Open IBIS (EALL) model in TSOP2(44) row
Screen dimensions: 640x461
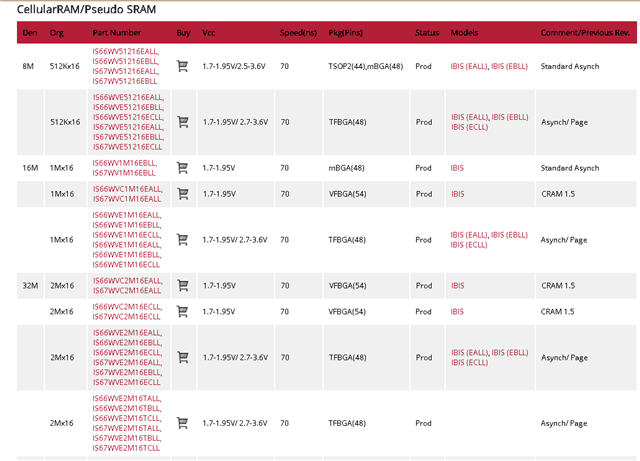point(469,66)
